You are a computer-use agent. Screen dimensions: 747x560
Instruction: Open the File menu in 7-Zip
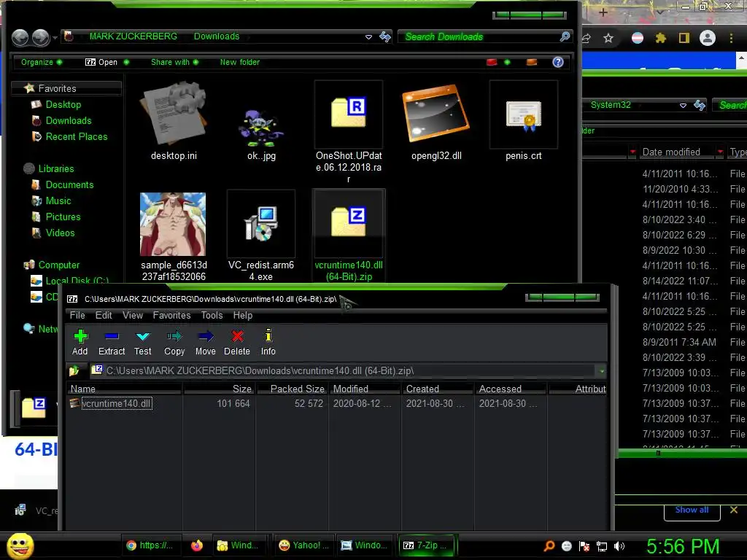(77, 315)
